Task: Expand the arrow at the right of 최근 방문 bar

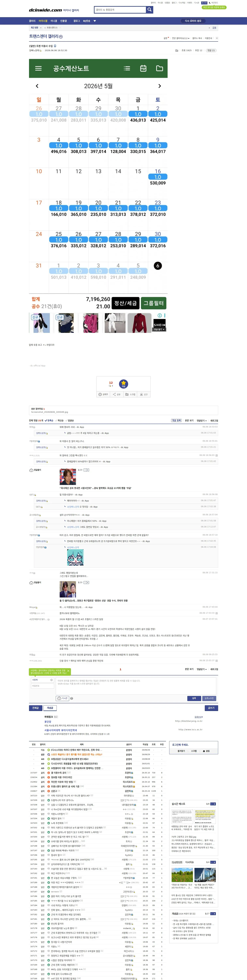Action: point(209,28)
